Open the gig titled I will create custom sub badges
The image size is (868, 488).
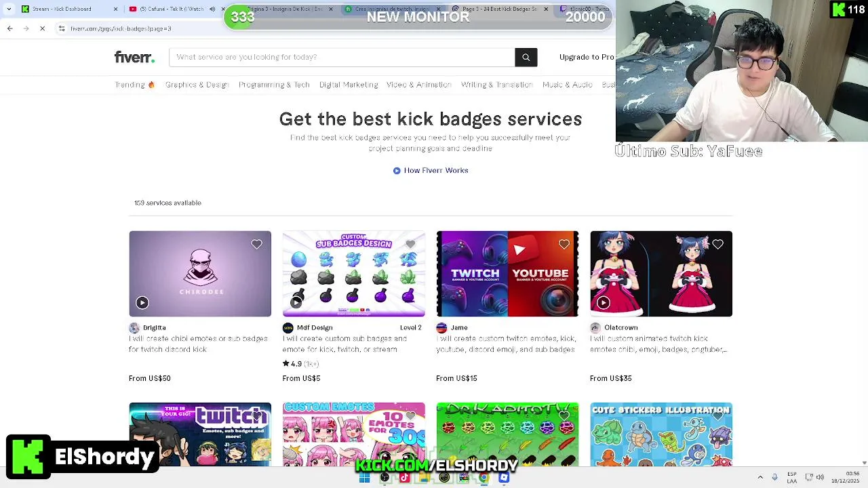click(x=344, y=344)
